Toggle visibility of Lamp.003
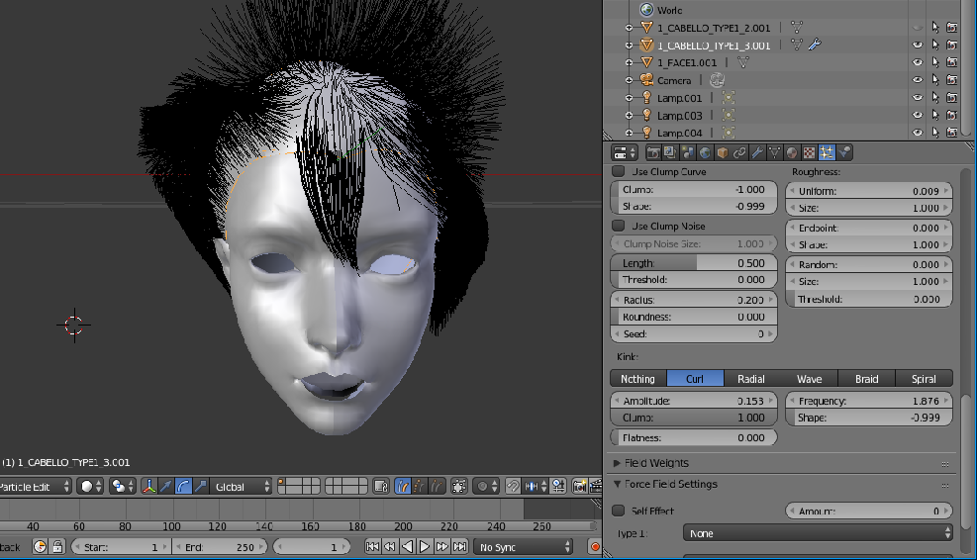Viewport: 977px width, 560px height. 918,115
